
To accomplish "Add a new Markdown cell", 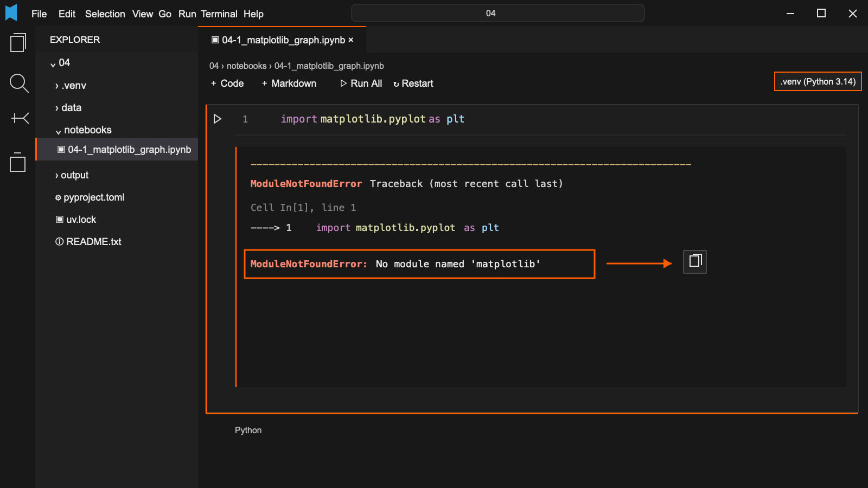I will coord(289,84).
